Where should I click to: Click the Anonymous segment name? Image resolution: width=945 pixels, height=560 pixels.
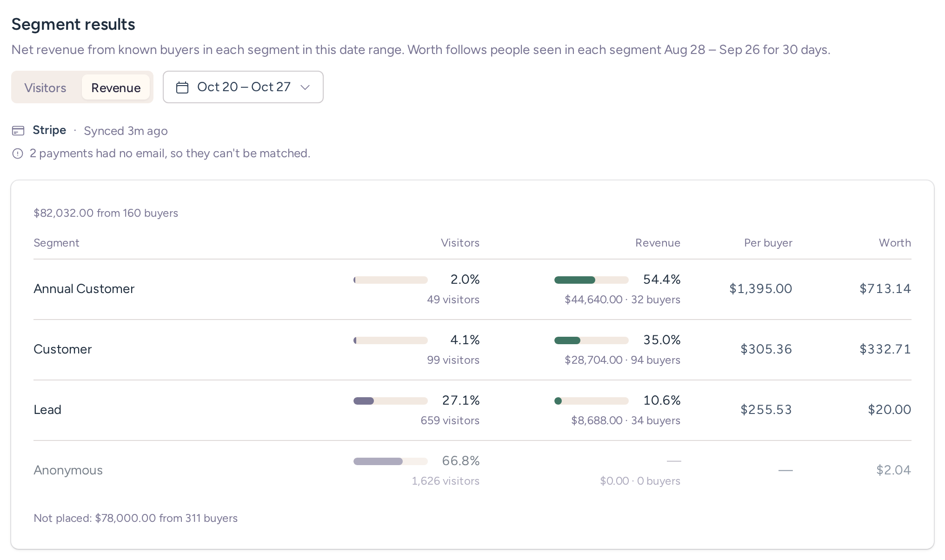pyautogui.click(x=68, y=470)
